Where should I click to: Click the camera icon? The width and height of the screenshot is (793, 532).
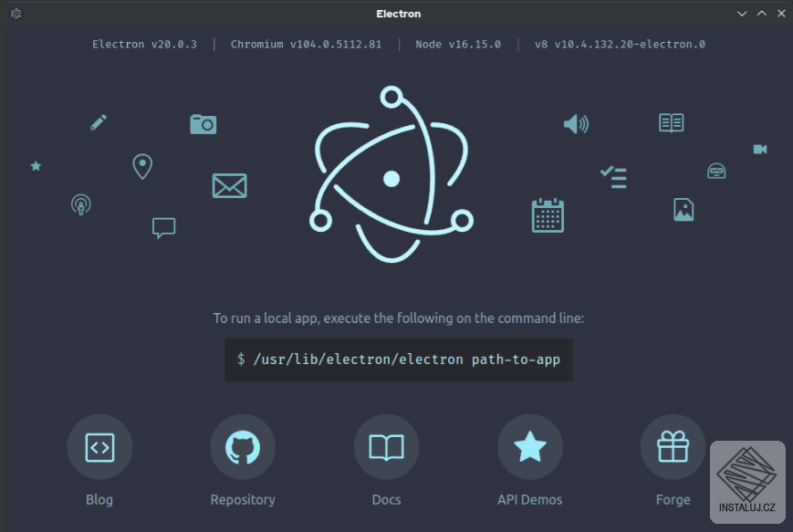[x=203, y=124]
